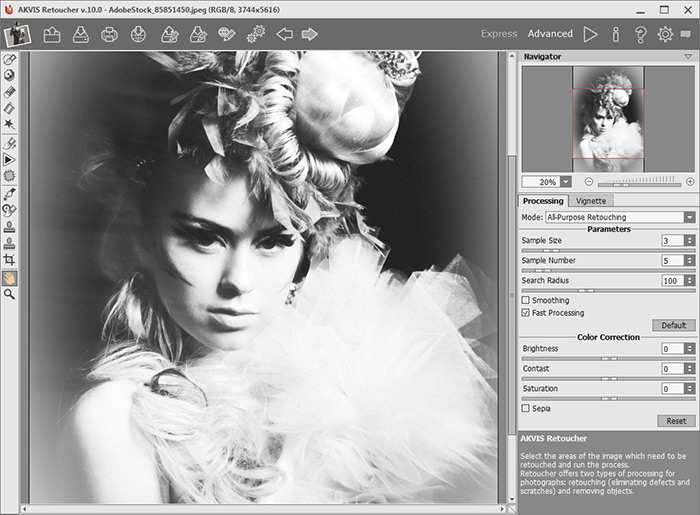Click the Publish/share globe icon
The width and height of the screenshot is (700, 515).
tap(138, 34)
